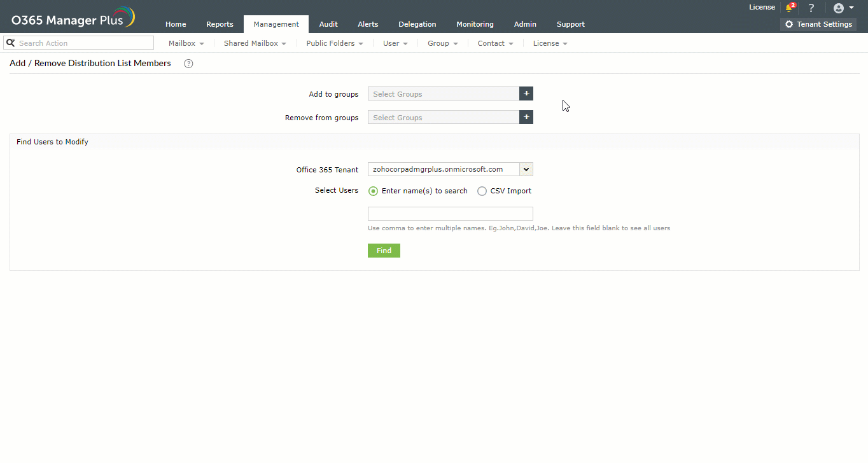This screenshot has height=463, width=868.
Task: Expand the Mailbox menu
Action: (x=185, y=43)
